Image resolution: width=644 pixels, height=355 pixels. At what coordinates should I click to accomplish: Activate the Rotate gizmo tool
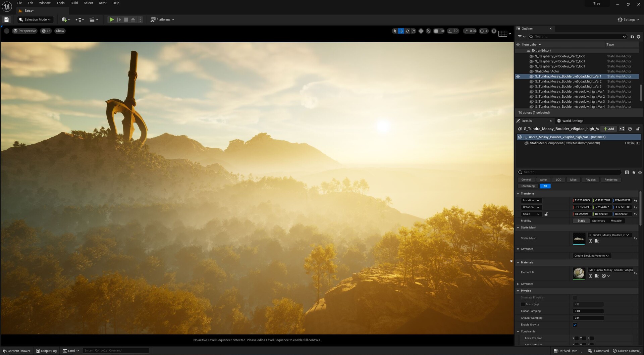click(x=407, y=31)
